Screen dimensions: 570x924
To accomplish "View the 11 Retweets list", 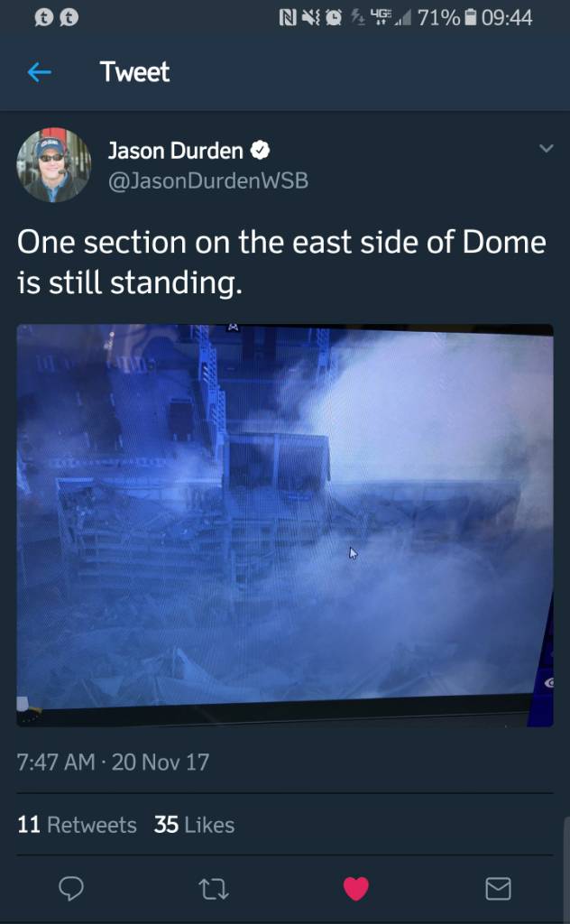I will [77, 825].
